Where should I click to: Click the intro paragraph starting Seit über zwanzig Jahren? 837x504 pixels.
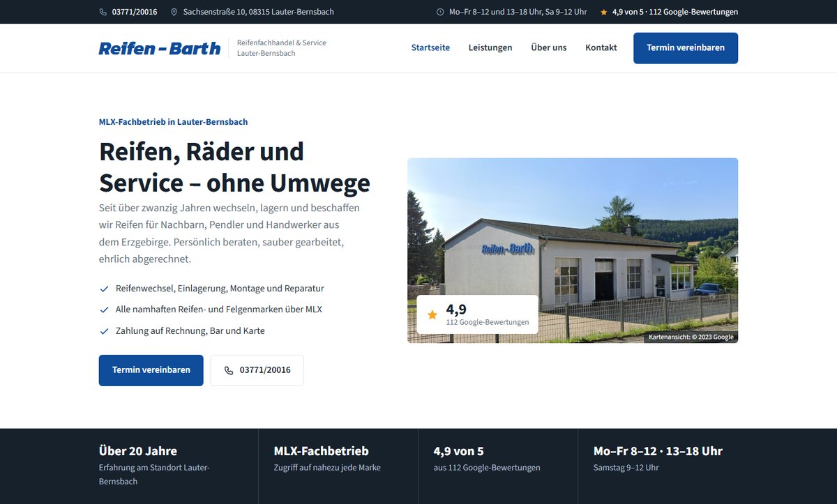coord(229,234)
